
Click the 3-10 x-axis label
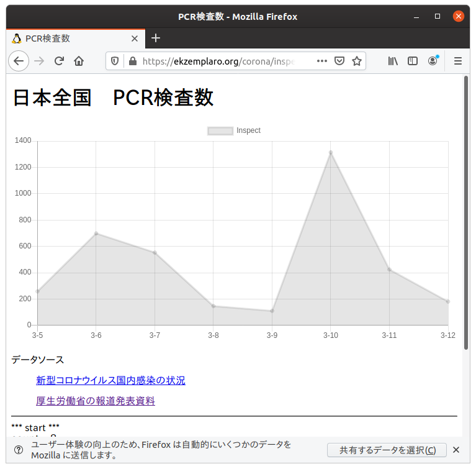(x=331, y=335)
